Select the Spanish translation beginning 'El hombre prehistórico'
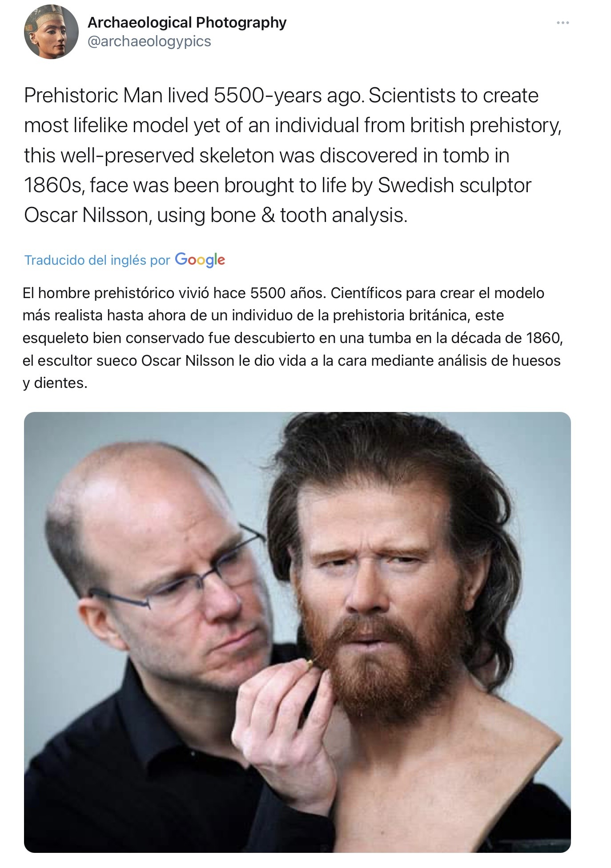Viewport: 611px width, 868px height. [x=293, y=338]
